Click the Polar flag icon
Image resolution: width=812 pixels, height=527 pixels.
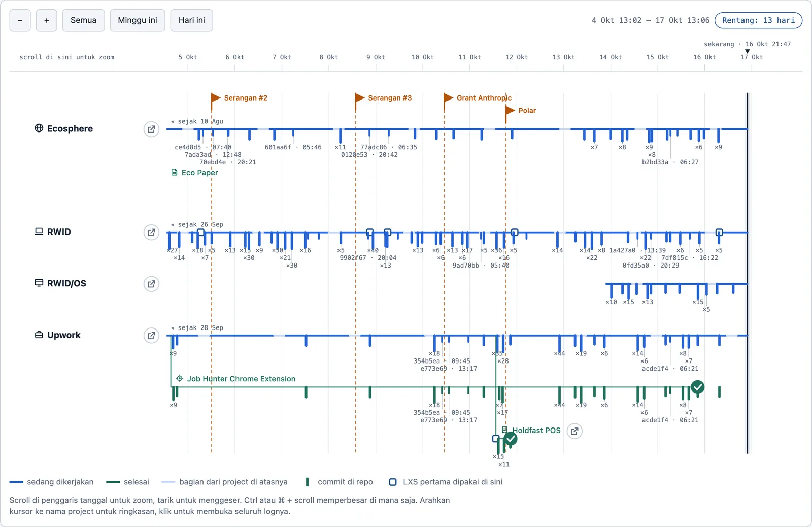pos(510,110)
